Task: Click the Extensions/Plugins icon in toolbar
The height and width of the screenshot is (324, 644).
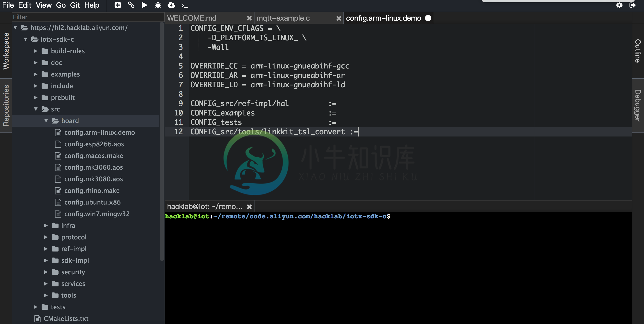Action: click(x=130, y=5)
